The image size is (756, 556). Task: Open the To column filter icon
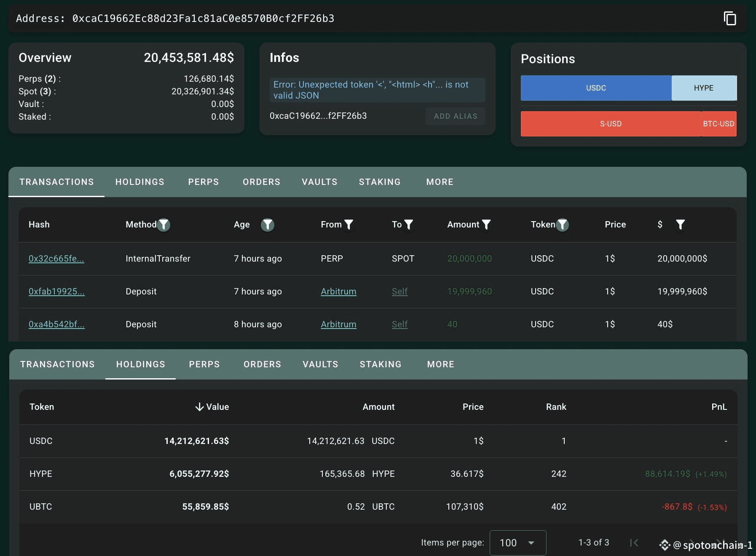pos(409,225)
